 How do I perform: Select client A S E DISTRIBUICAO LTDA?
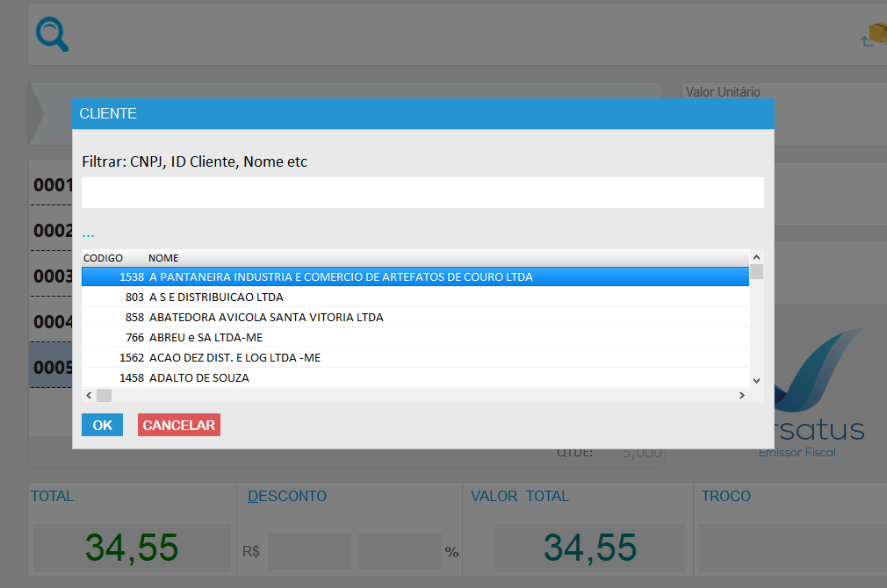click(x=216, y=297)
